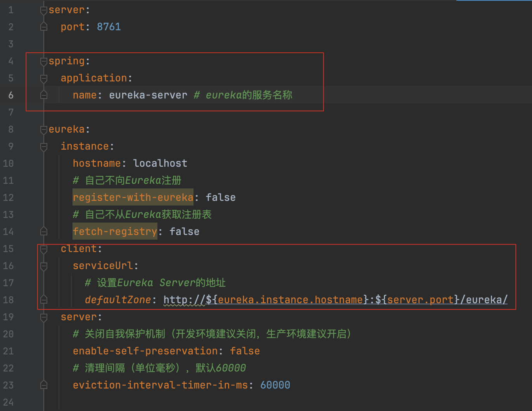The image size is (532, 411).
Task: Click the eureka-server name value
Action: click(148, 95)
